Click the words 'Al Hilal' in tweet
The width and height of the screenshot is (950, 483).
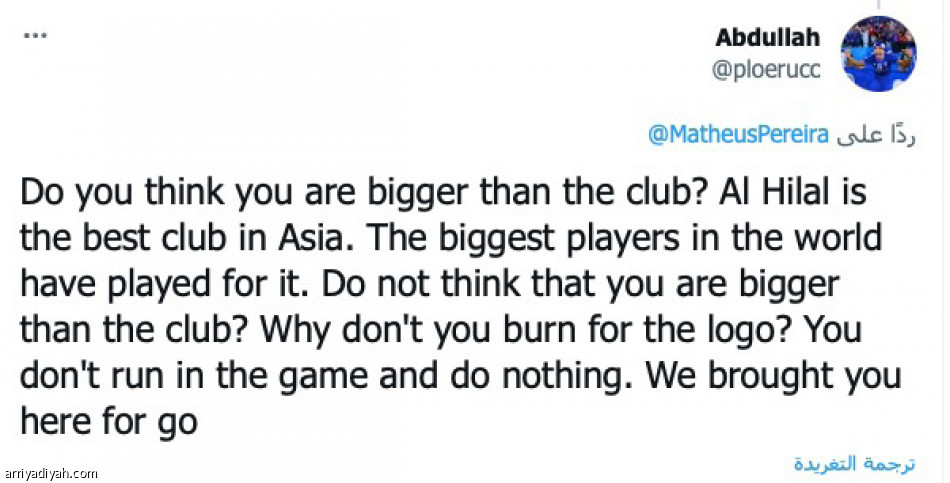point(771,192)
